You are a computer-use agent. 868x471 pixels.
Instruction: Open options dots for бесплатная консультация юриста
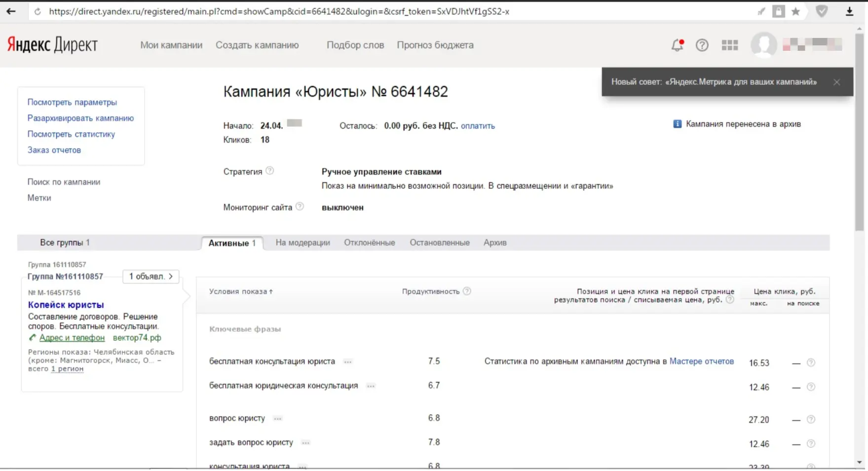coord(348,362)
